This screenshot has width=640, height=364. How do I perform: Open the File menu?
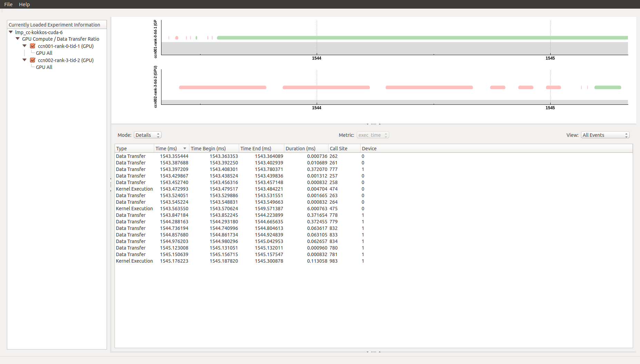8,4
